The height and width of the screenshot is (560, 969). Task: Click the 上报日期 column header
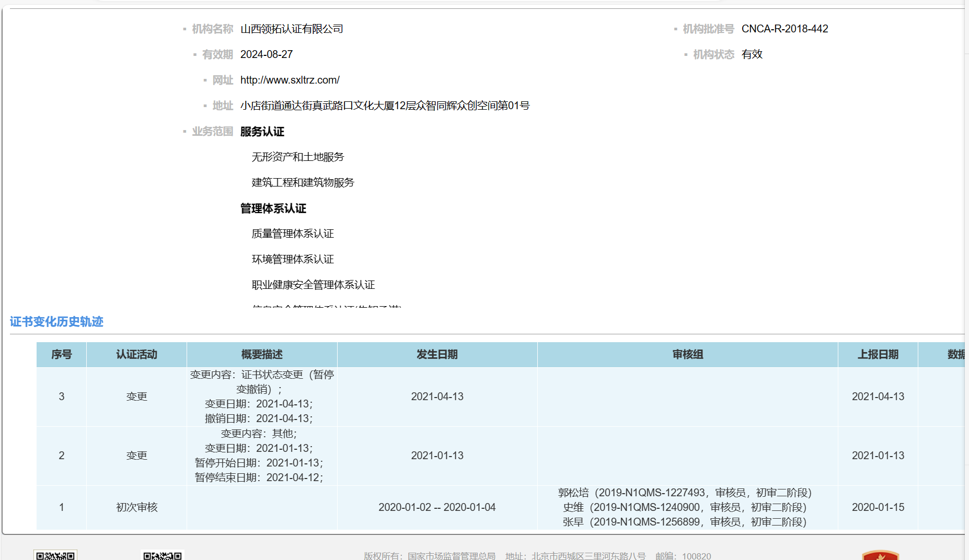pos(878,355)
